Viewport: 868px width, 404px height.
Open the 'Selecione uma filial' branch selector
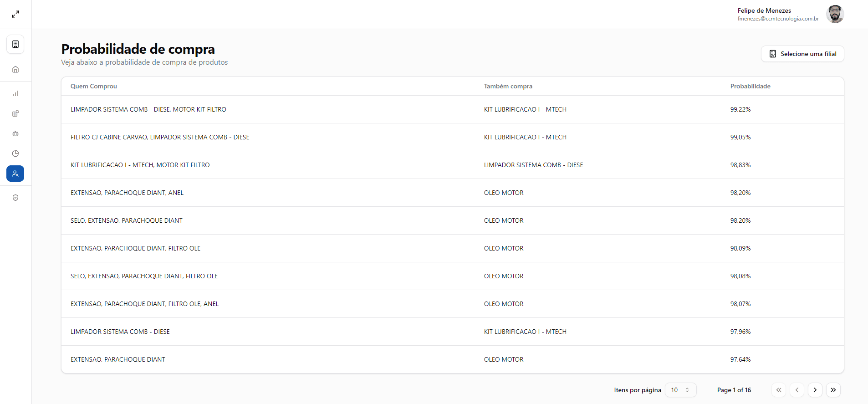(802, 54)
